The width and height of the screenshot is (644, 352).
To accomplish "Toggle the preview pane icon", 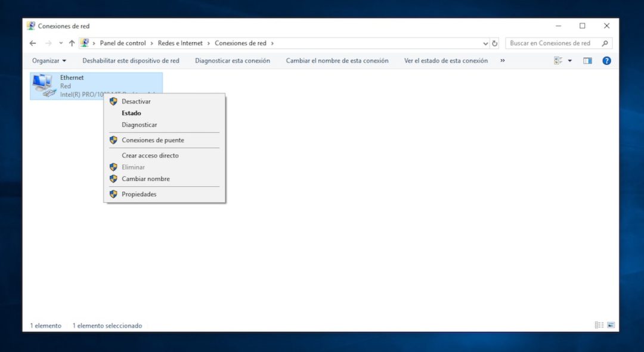I will (x=587, y=60).
